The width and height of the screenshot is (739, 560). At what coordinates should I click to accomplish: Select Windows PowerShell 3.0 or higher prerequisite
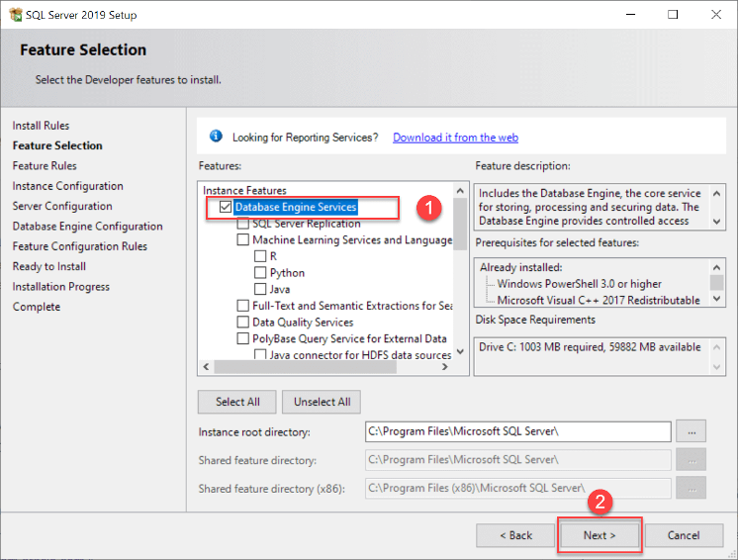[580, 284]
